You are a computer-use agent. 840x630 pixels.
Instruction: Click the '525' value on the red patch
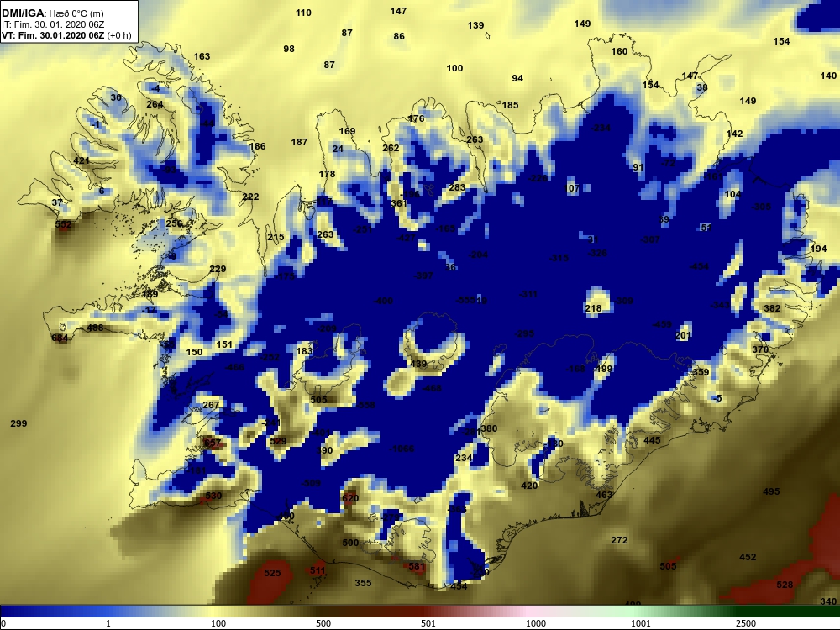click(272, 573)
